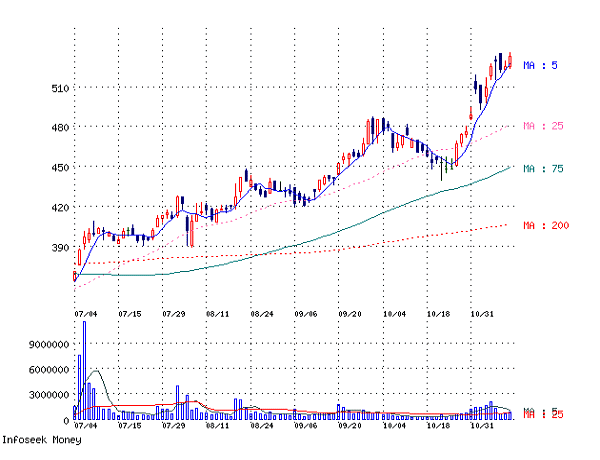Click the 0 volume axis label
This screenshot has height=460, width=600.
pos(66,421)
